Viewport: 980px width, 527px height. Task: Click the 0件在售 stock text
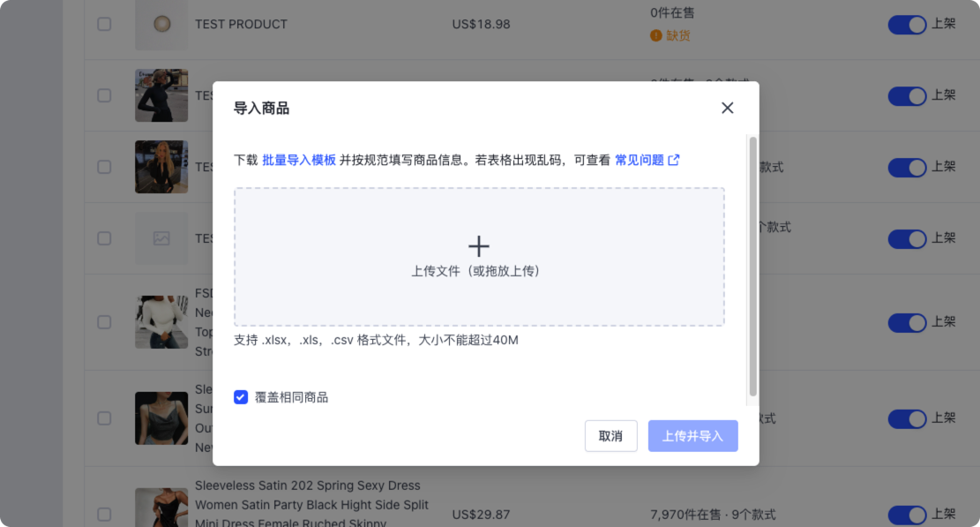pos(672,12)
